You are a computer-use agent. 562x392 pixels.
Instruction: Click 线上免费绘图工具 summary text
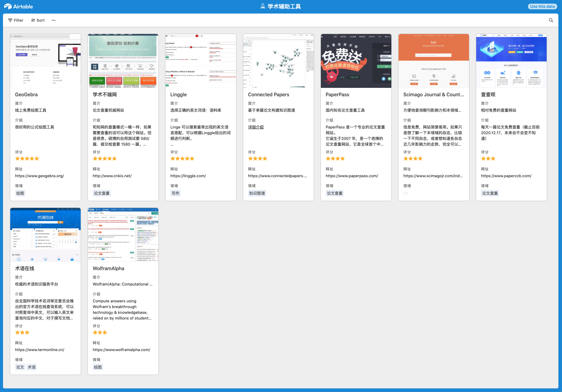point(31,110)
